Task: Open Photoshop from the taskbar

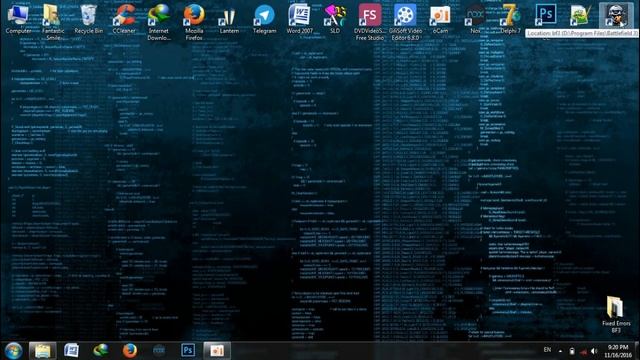Action: [188, 351]
